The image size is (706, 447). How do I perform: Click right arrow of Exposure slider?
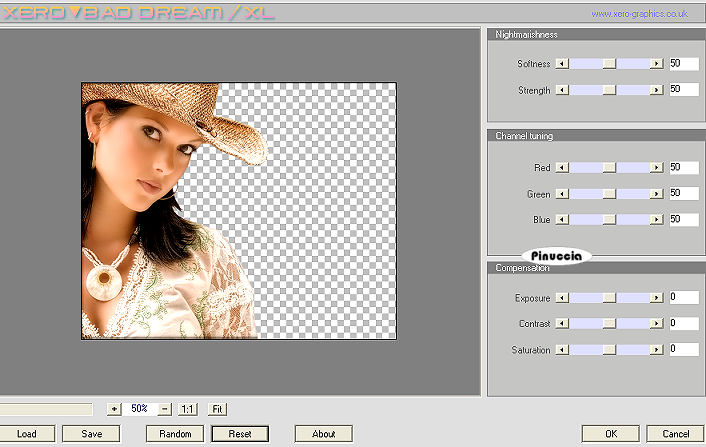(x=656, y=298)
